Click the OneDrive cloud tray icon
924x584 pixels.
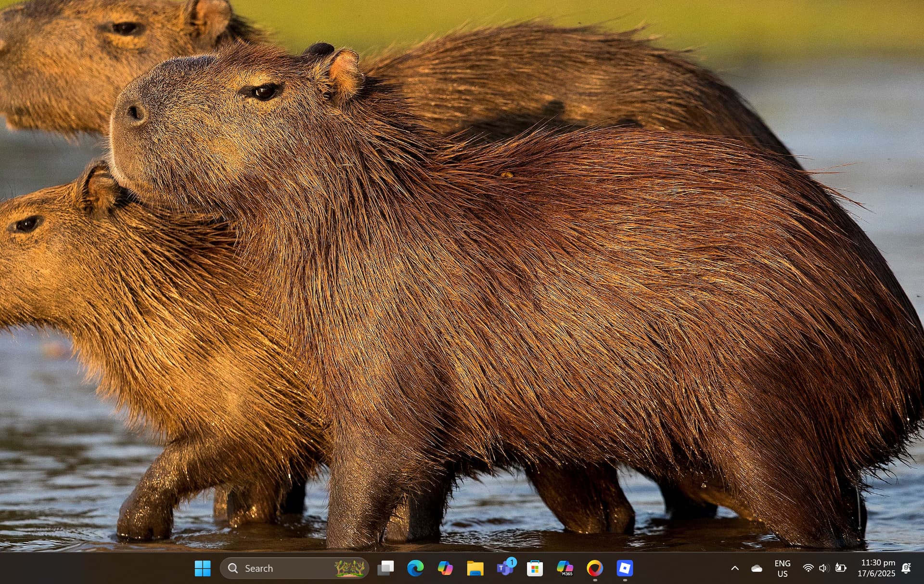pyautogui.click(x=757, y=568)
